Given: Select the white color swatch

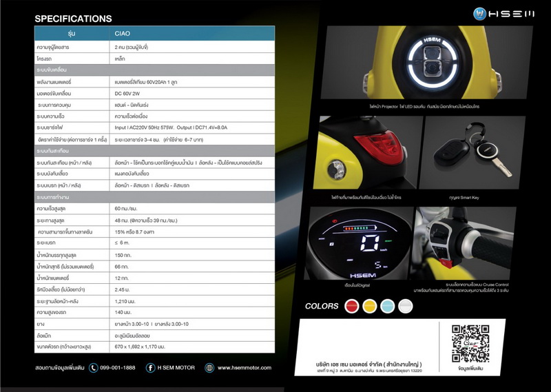Looking at the screenshot, I should tap(406, 306).
